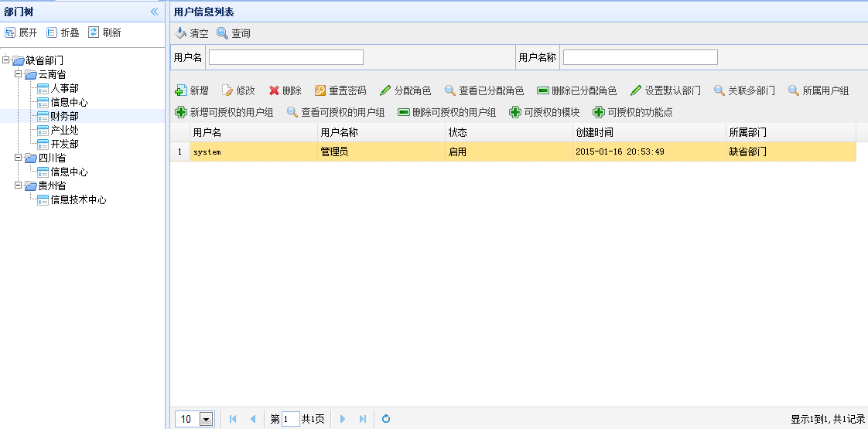Collapse the 云南省 tree node
The width and height of the screenshot is (868, 429).
tap(19, 73)
